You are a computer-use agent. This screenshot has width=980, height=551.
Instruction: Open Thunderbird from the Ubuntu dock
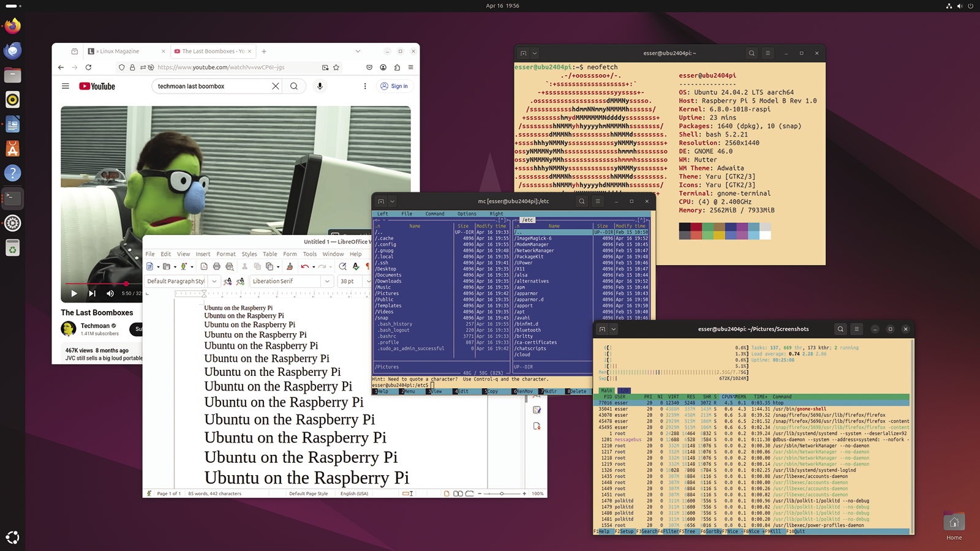point(13,51)
